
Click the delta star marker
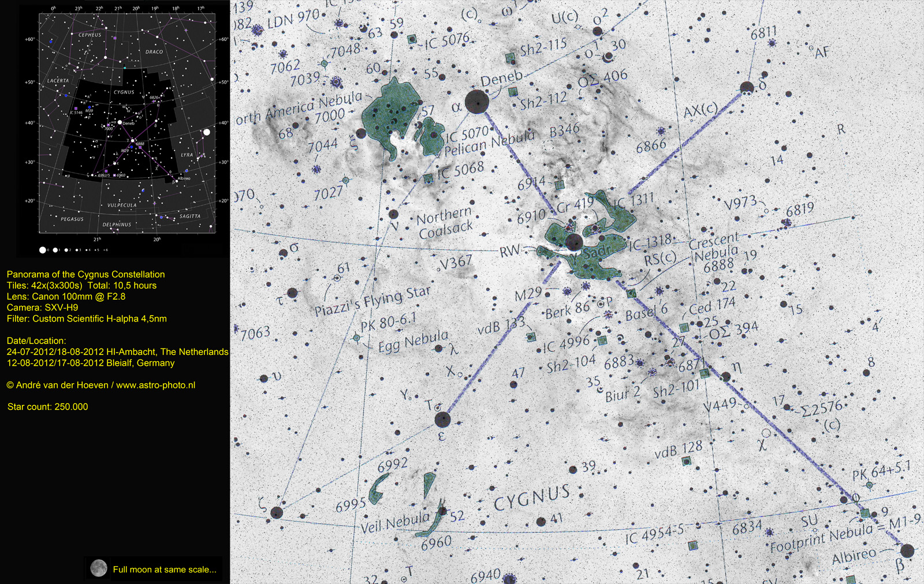747,88
